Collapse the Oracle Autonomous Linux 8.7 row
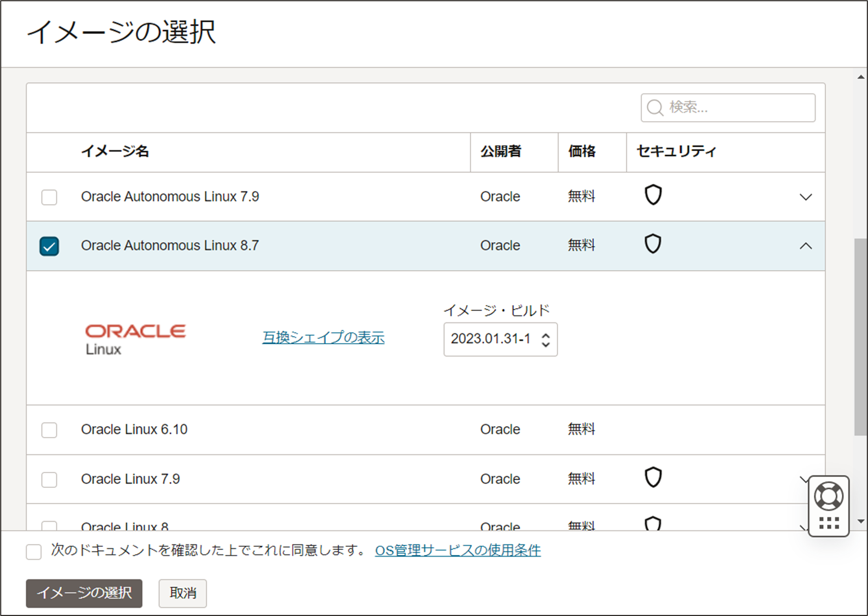 click(805, 246)
